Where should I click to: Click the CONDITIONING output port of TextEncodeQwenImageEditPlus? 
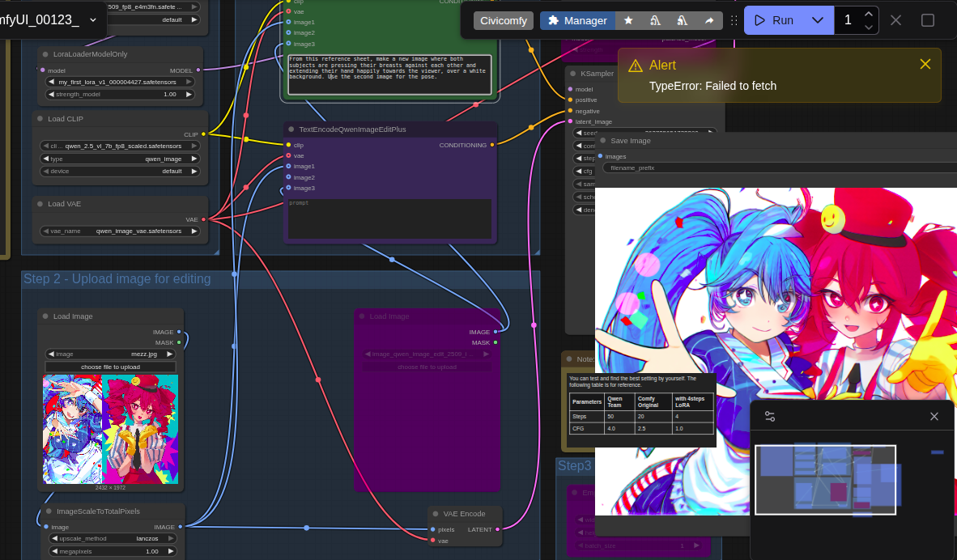point(492,145)
